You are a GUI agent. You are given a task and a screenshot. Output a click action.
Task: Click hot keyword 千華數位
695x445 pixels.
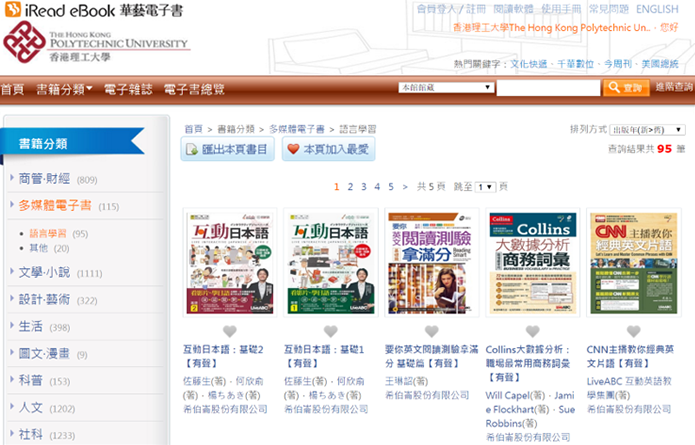[575, 64]
